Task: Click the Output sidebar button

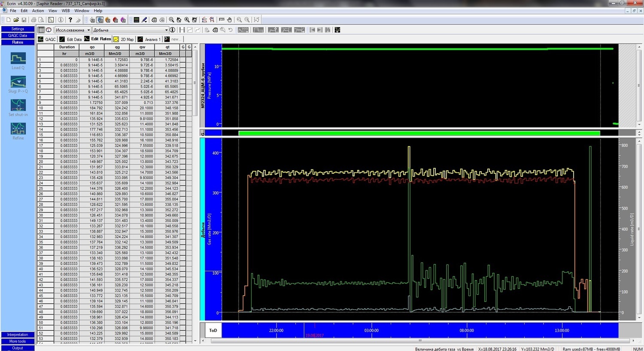Action: point(18,348)
